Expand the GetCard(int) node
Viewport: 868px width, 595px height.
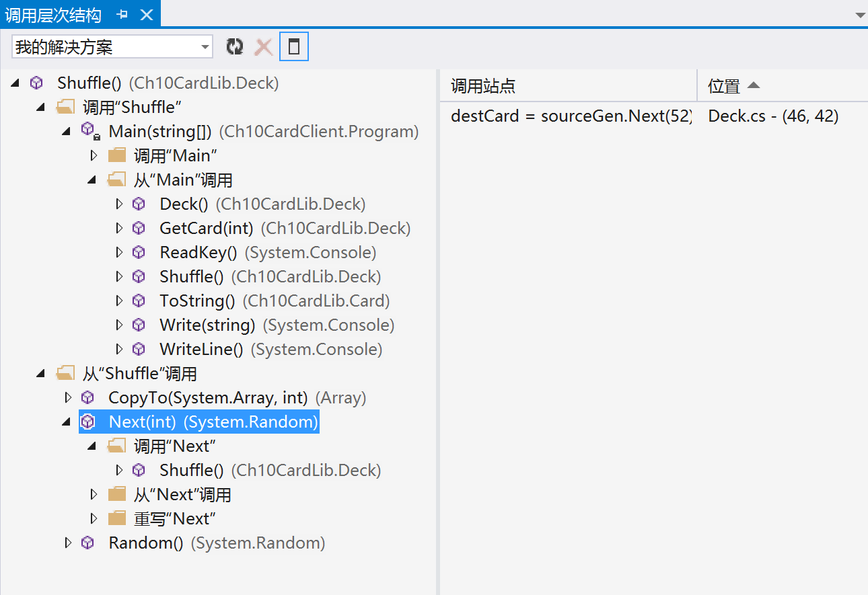119,228
